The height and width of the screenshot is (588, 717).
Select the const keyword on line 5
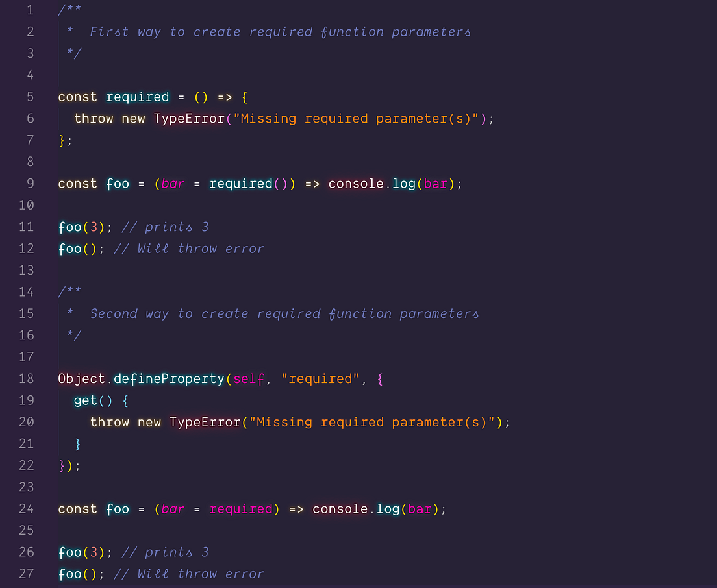77,97
